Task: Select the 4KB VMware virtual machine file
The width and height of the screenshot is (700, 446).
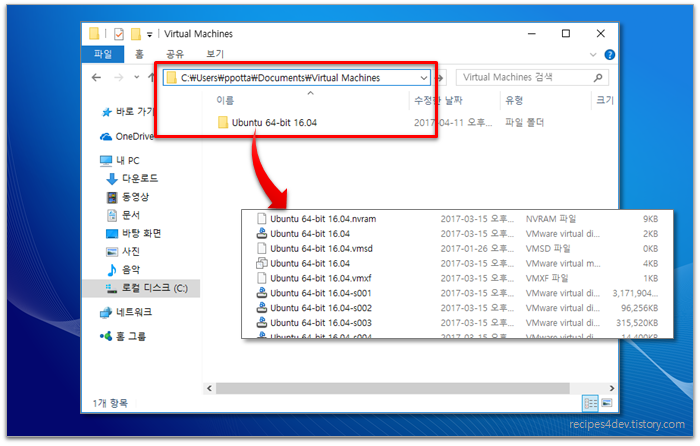Action: pos(303,263)
